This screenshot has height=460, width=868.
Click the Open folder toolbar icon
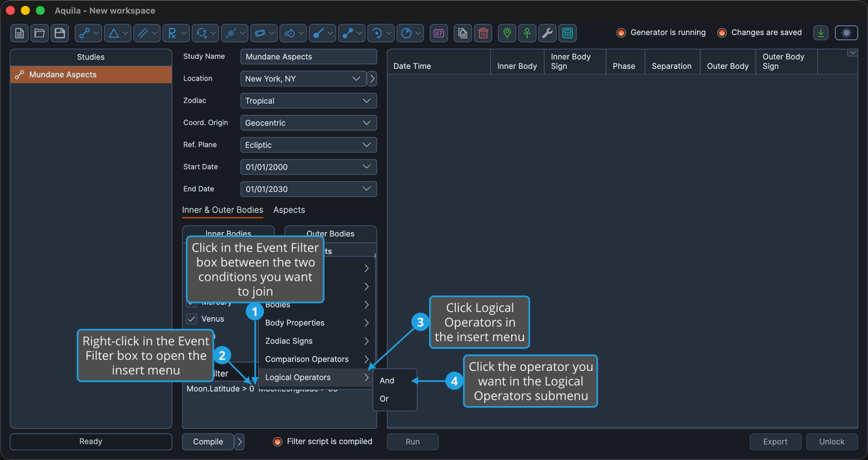(40, 33)
